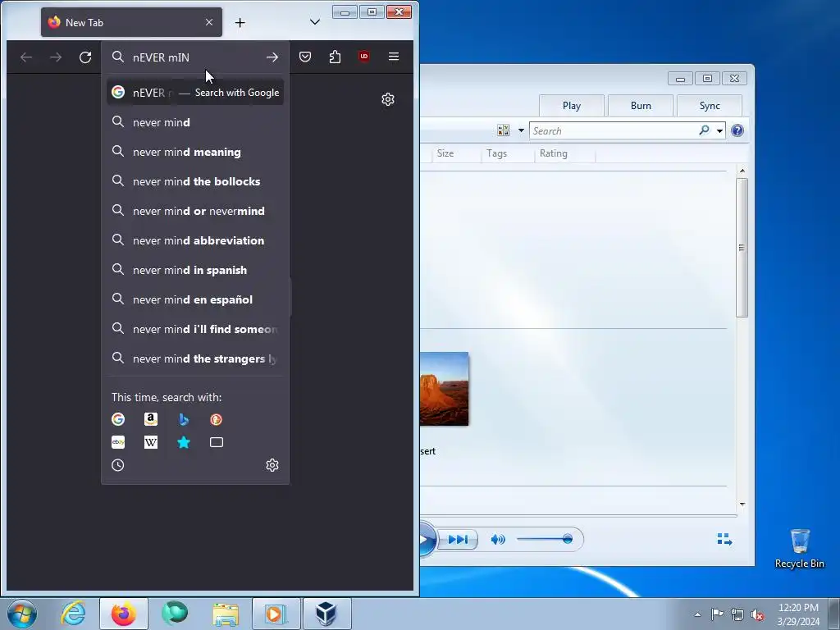Sort by Tags column header
Image resolution: width=840 pixels, height=630 pixels.
pos(496,153)
